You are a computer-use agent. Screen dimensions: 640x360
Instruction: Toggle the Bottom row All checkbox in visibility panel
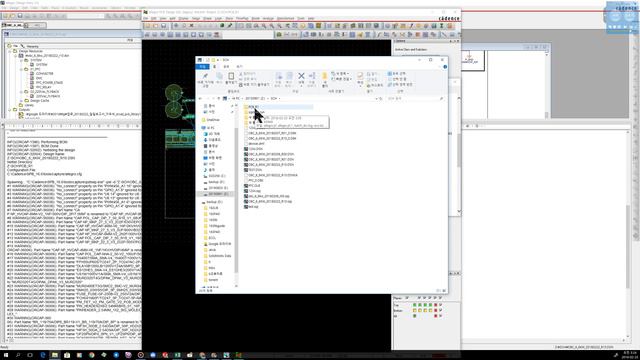click(440, 310)
